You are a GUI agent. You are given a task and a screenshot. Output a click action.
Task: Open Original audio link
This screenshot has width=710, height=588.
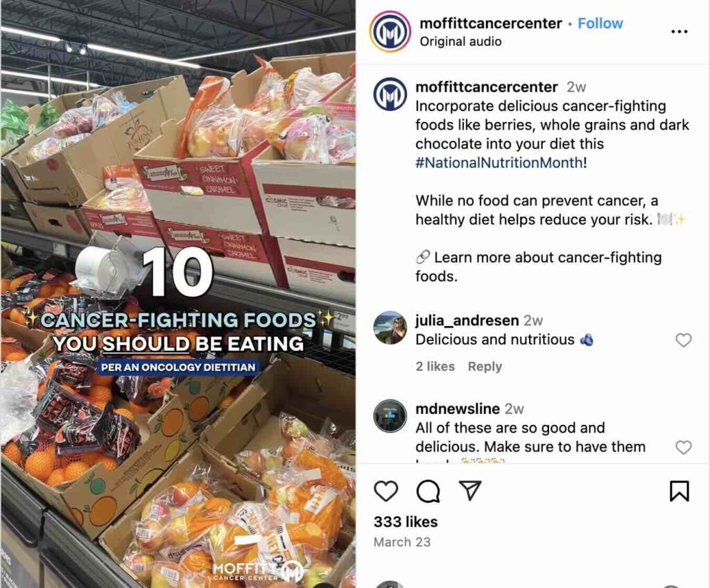[x=460, y=41]
